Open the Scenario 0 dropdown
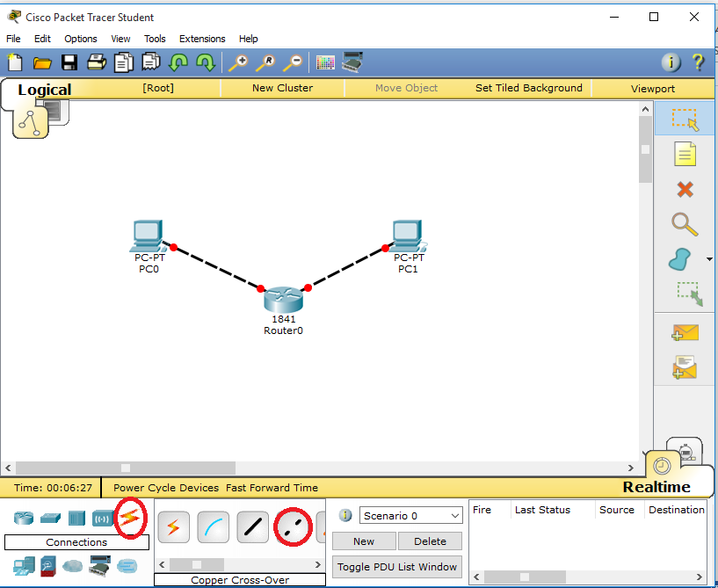 pyautogui.click(x=410, y=516)
